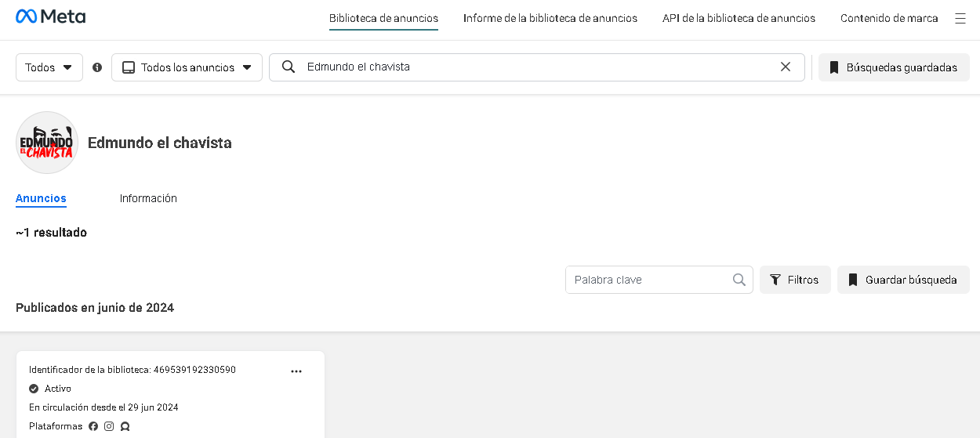Click Guardar búsqueda button

903,280
